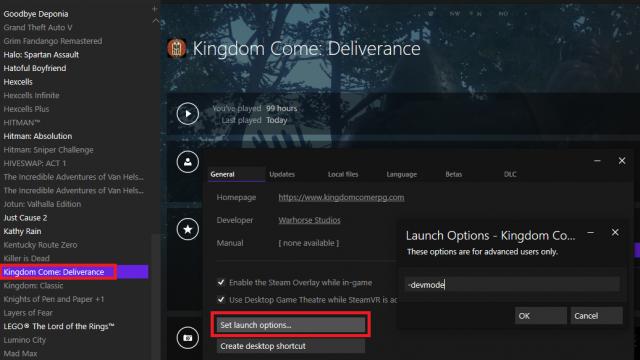640x360 pixels.
Task: Open the friends/profile circle icon
Action: (188, 162)
